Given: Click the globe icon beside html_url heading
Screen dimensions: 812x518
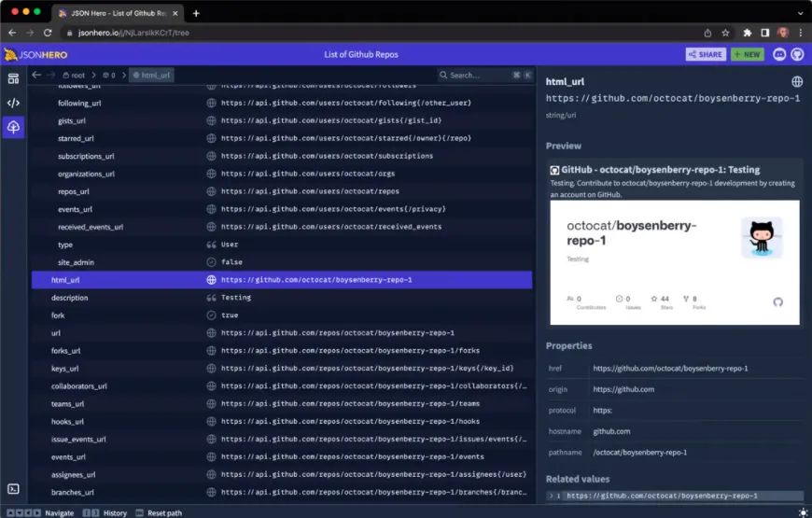Looking at the screenshot, I should (797, 81).
